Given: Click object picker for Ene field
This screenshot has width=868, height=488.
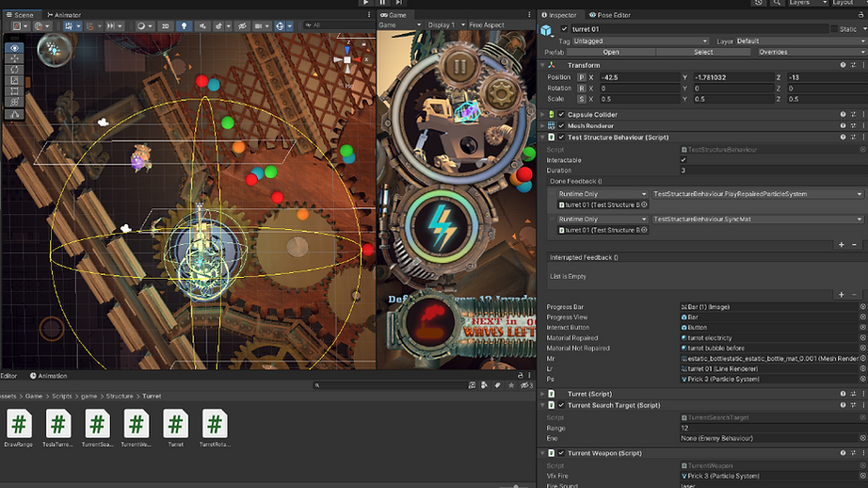Looking at the screenshot, I should (x=862, y=438).
